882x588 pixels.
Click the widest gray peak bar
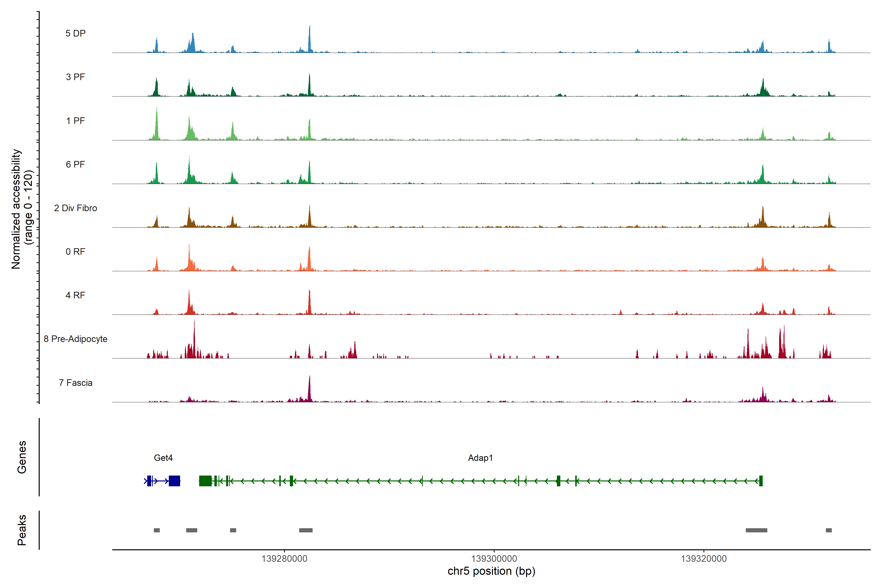[x=756, y=530]
